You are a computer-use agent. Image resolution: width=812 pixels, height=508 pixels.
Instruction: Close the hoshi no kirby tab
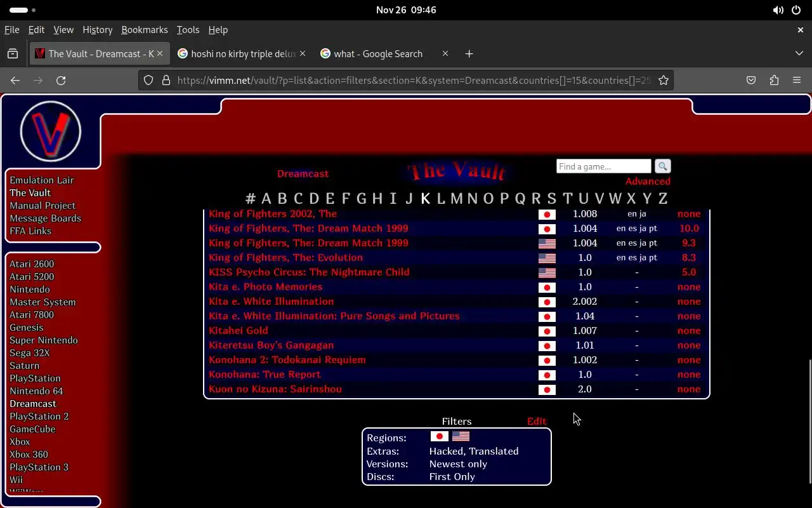coord(303,54)
